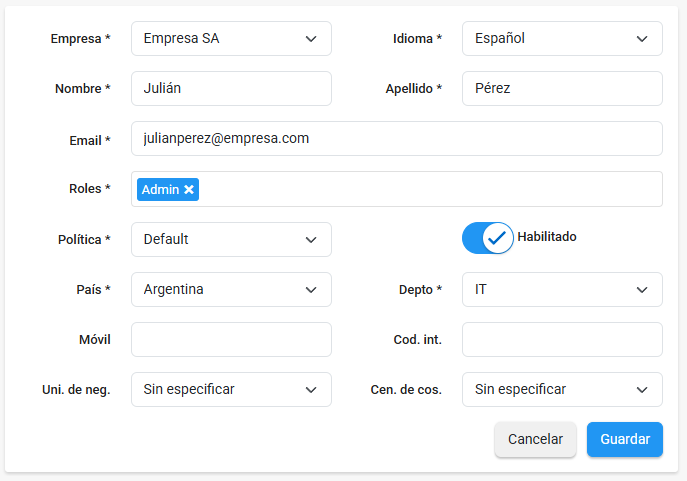Screen dimensions: 687x481
Task: Click the Guardar button
Action: point(624,439)
